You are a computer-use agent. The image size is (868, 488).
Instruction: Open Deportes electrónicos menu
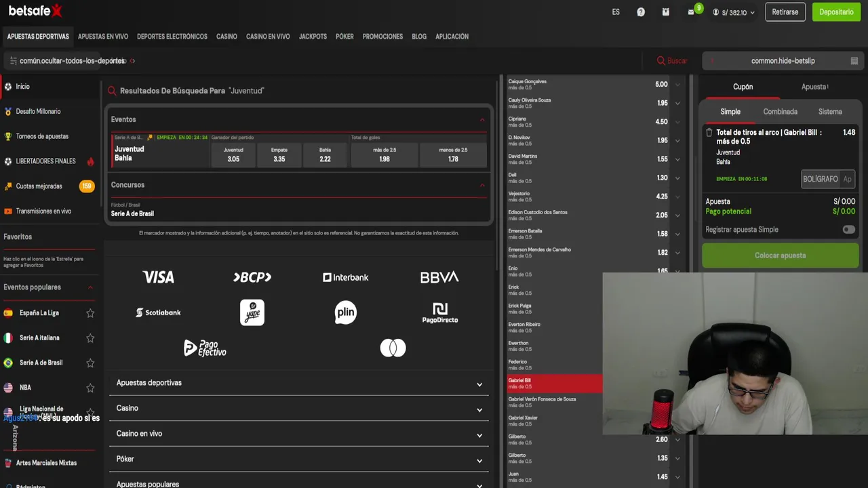tap(172, 37)
